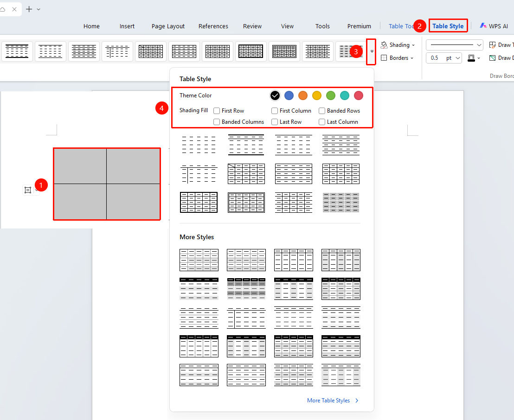Toggle the Banded Rows checkbox
This screenshot has height=420, width=514.
(322, 111)
